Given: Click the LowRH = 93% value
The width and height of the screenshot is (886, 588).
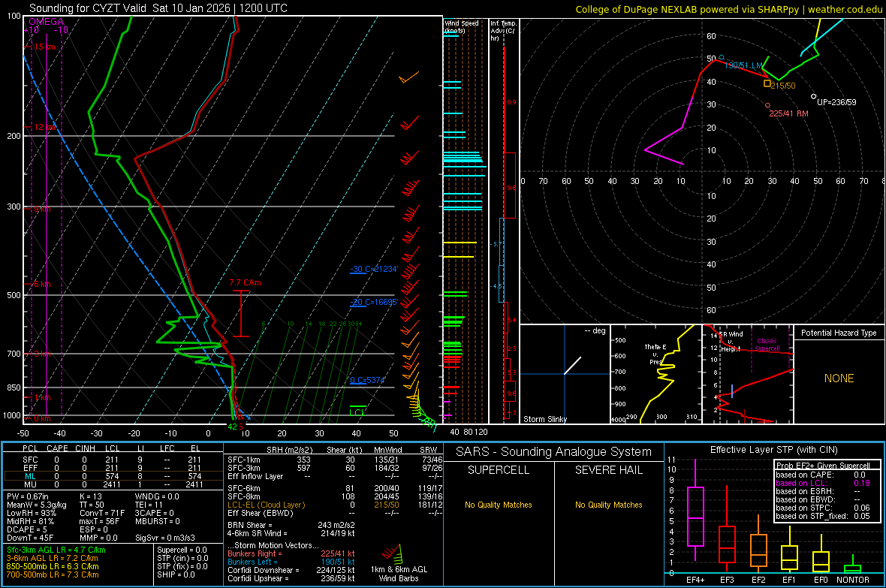Looking at the screenshot, I should point(31,514).
